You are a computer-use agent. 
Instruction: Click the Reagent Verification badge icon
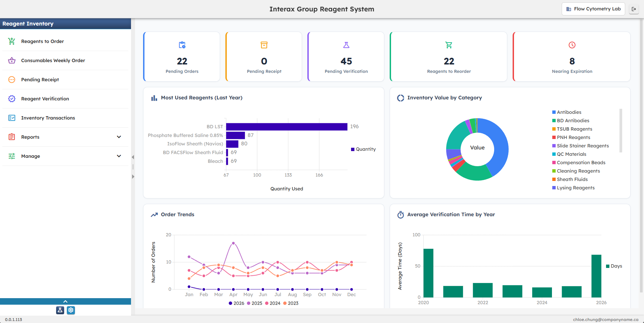point(12,99)
